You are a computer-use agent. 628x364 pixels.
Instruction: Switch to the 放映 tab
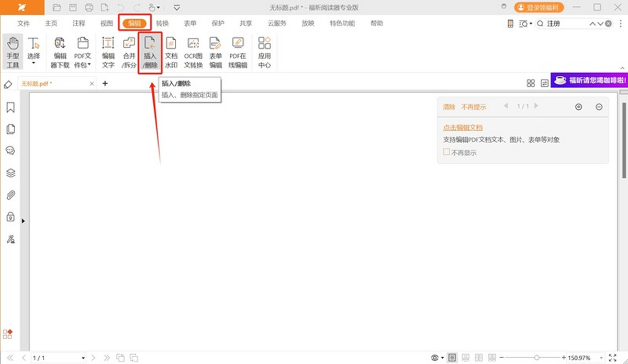pyautogui.click(x=308, y=24)
